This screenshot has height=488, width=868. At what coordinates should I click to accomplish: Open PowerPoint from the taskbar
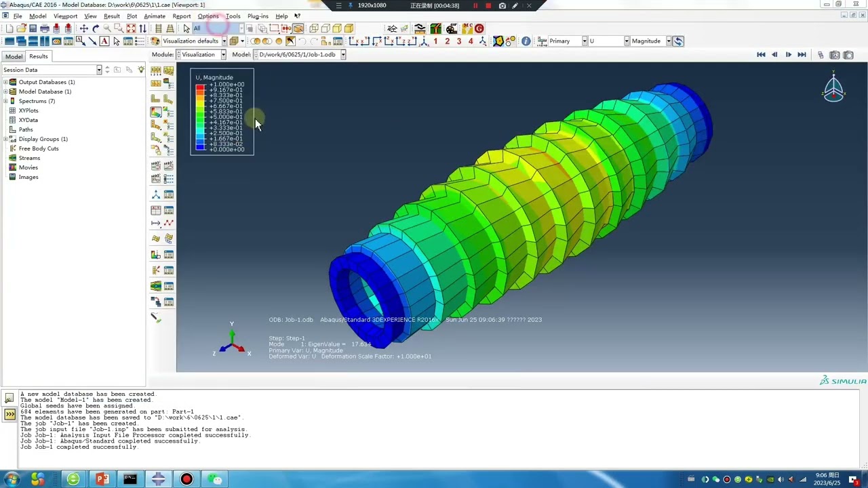[x=102, y=479]
